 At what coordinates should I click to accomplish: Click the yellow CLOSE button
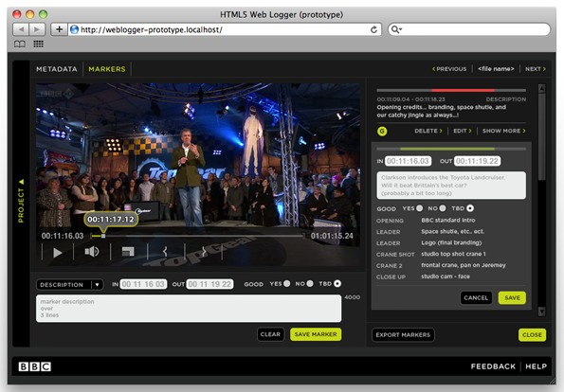tap(532, 335)
